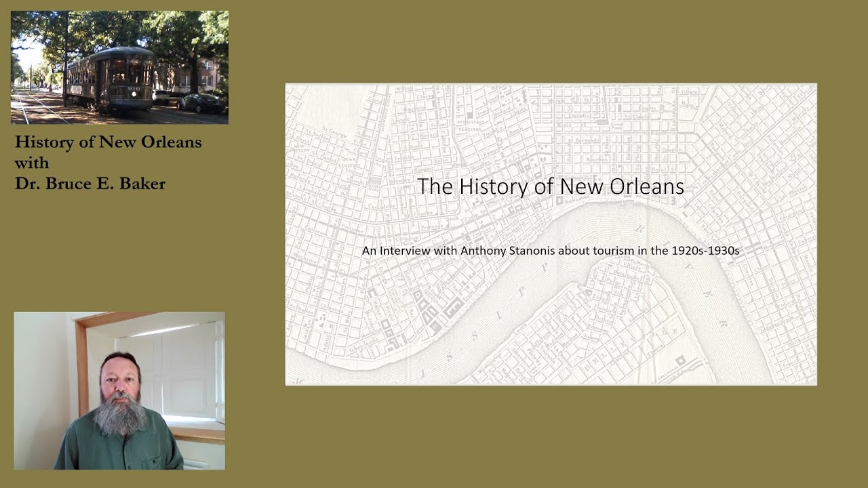Click the presenter webcam video
The height and width of the screenshot is (488, 868).
point(119,390)
